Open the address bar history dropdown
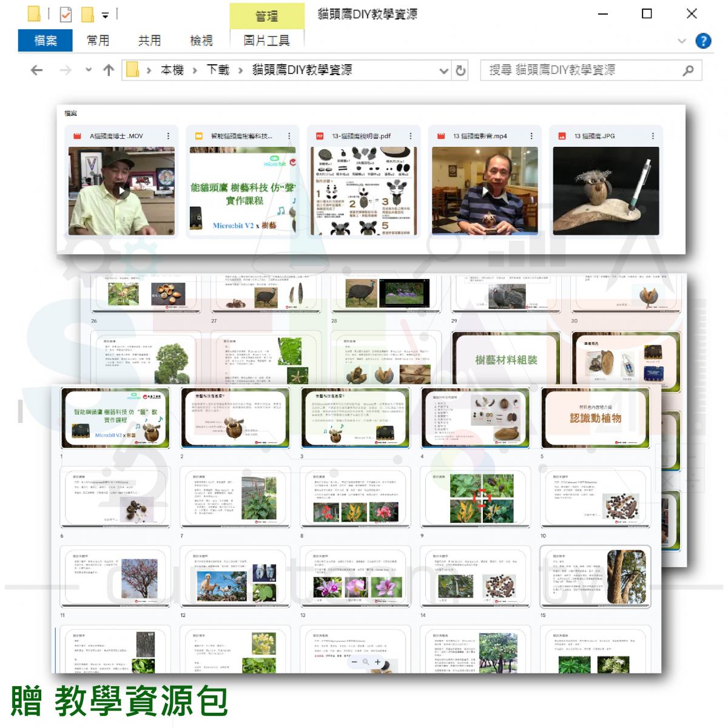The image size is (728, 728). (x=443, y=70)
